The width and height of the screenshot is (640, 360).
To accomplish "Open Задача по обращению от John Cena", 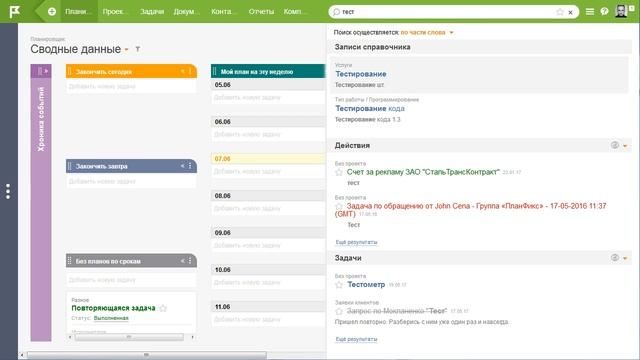I will [x=470, y=210].
